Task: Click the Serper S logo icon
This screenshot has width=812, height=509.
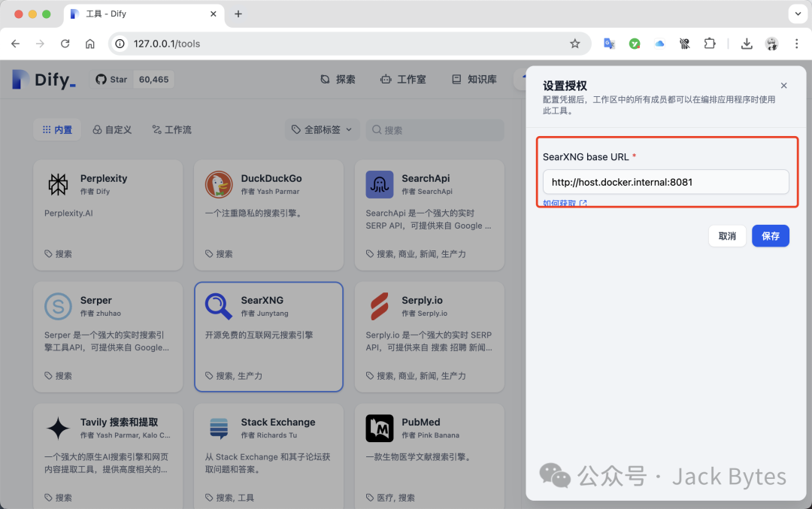Action: point(58,306)
